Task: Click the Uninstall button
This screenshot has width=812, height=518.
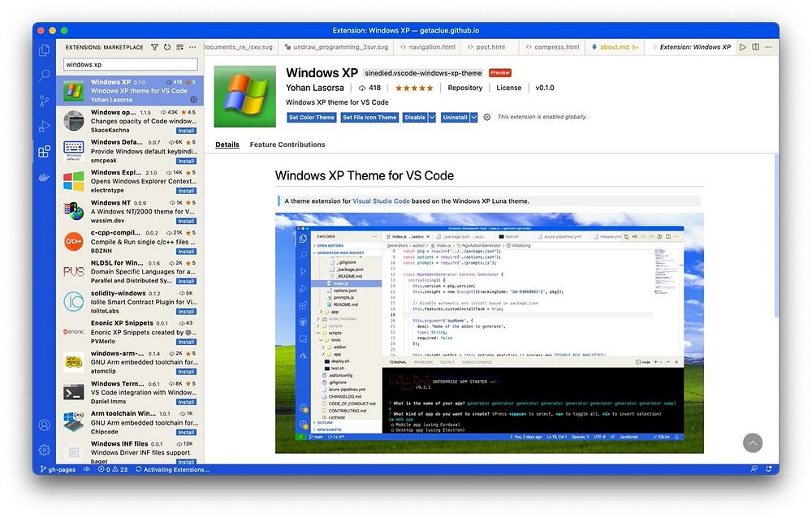Action: (x=455, y=118)
